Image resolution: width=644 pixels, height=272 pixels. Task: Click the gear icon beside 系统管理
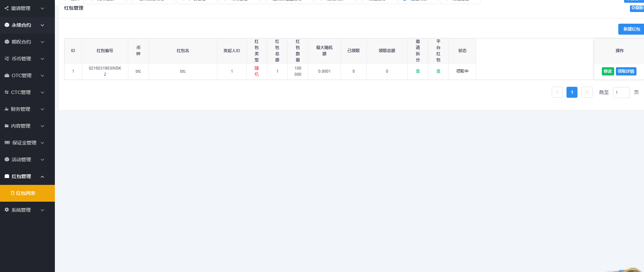click(x=7, y=210)
